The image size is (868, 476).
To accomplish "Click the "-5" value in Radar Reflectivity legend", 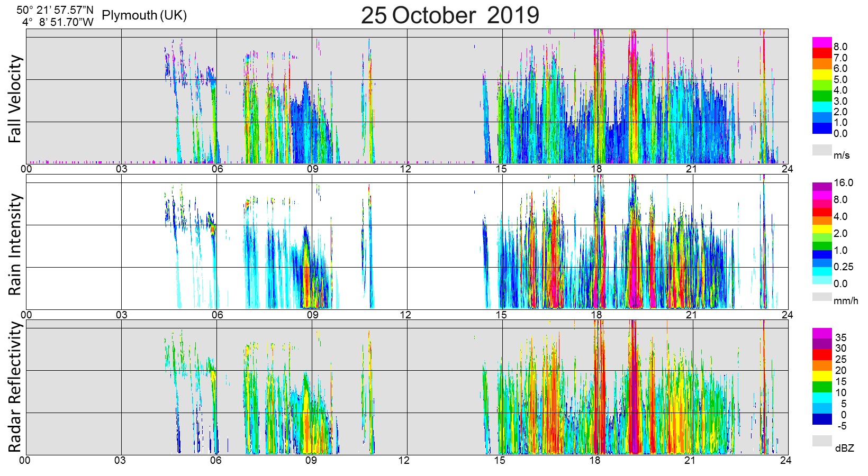I will 842,426.
